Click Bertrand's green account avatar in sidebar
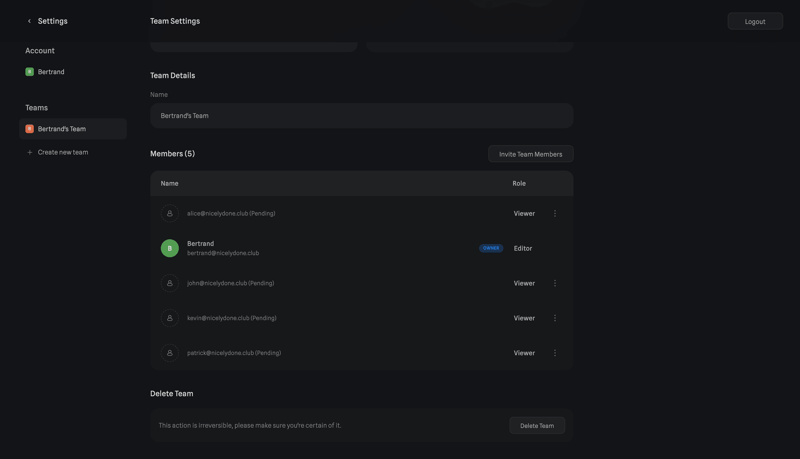Screen dimensions: 800x459 click(30, 72)
